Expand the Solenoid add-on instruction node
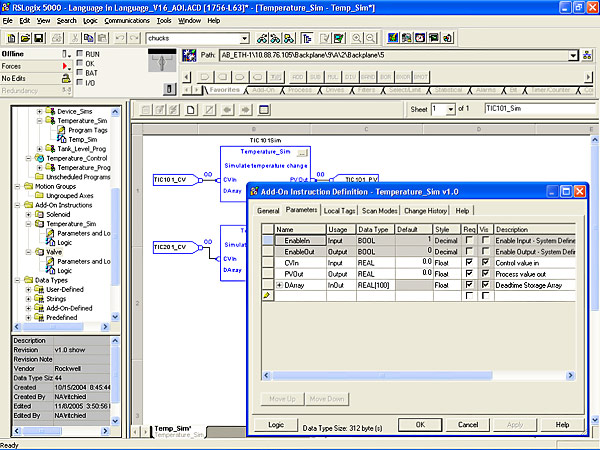The image size is (600, 450). point(28,214)
